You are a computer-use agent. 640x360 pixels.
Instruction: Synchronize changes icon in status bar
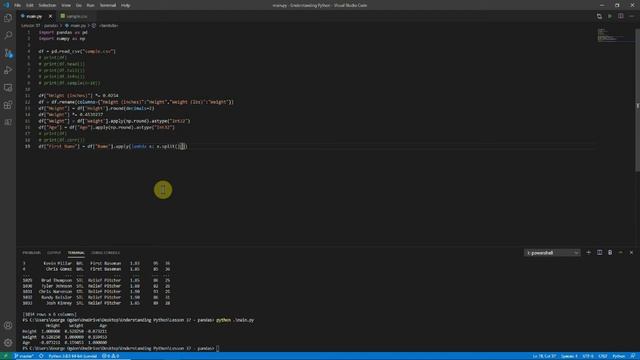point(41,356)
